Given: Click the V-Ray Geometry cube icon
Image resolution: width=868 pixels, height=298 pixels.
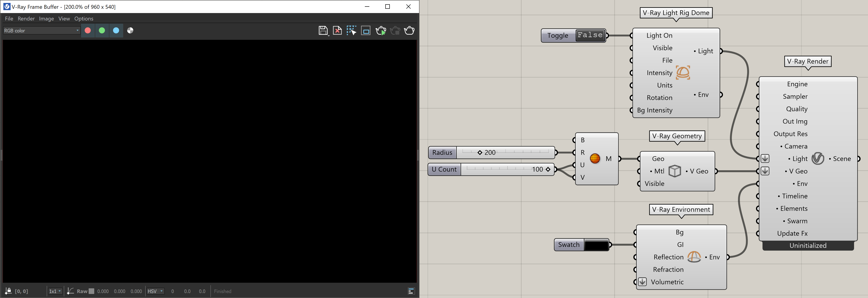Looking at the screenshot, I should pyautogui.click(x=675, y=171).
